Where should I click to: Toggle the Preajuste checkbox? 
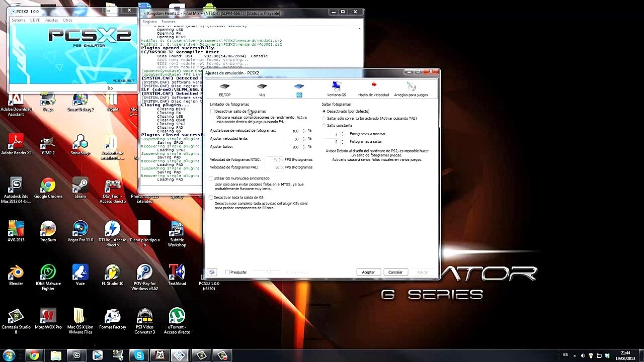point(228,272)
